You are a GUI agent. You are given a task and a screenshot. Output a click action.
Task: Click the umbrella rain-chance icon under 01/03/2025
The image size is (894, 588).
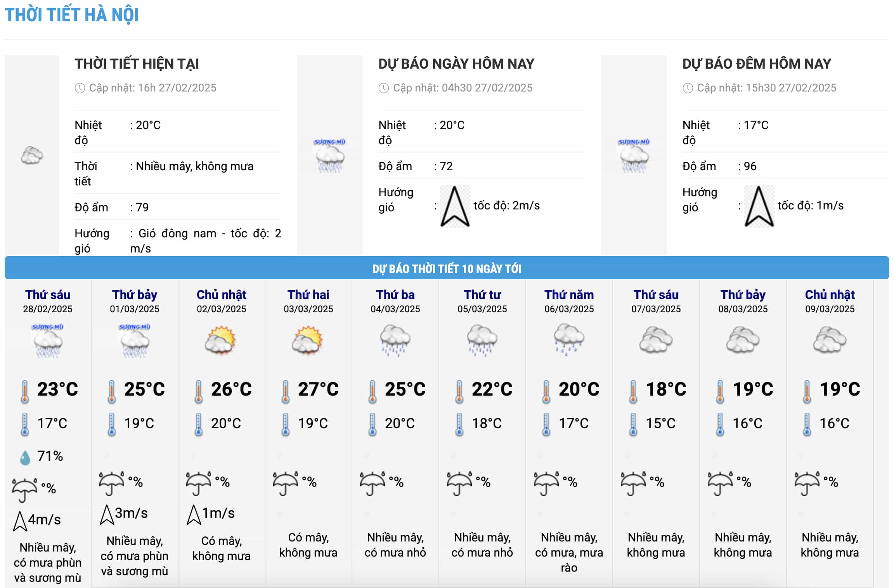click(112, 484)
